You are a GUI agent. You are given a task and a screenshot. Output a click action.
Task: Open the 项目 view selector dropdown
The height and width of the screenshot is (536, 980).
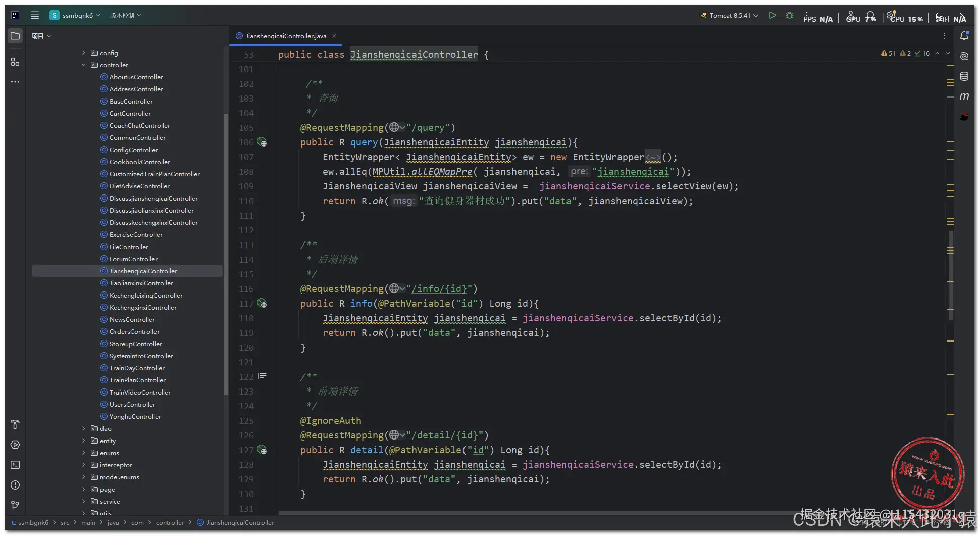coord(41,36)
